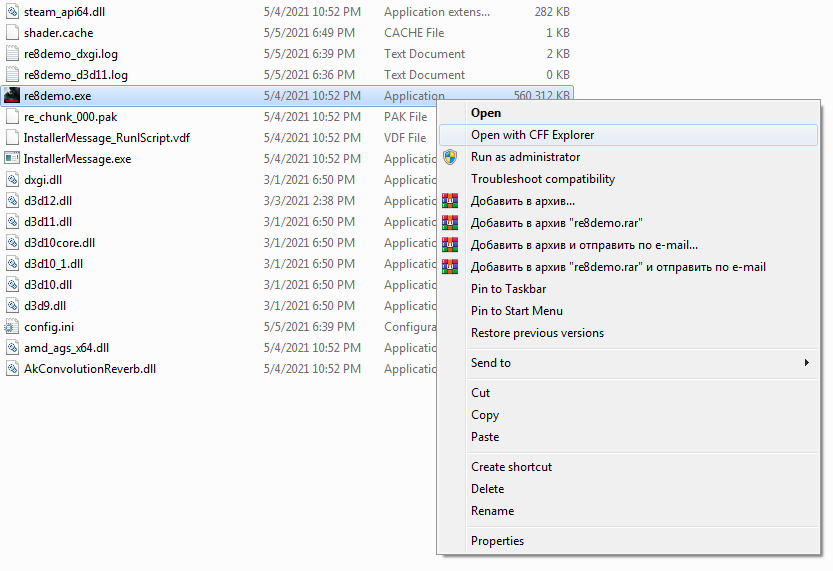Viewport: 833px width, 571px height.
Task: Select Properties from the context menu
Action: pos(497,541)
